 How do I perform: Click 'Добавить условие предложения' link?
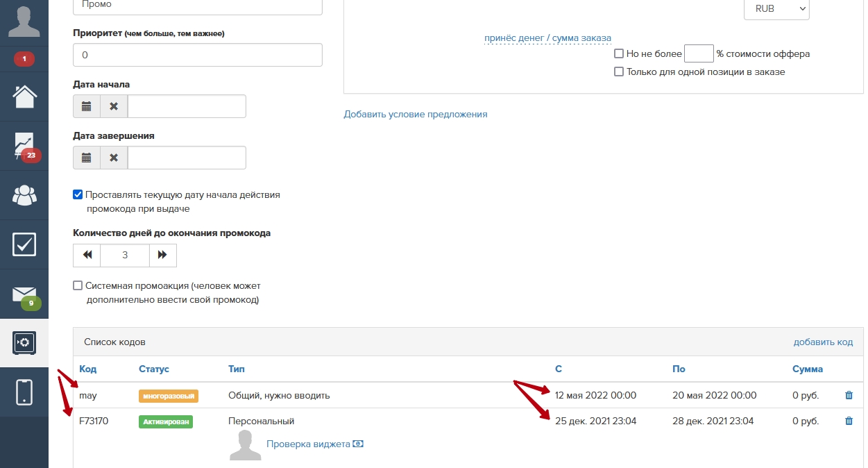point(416,114)
